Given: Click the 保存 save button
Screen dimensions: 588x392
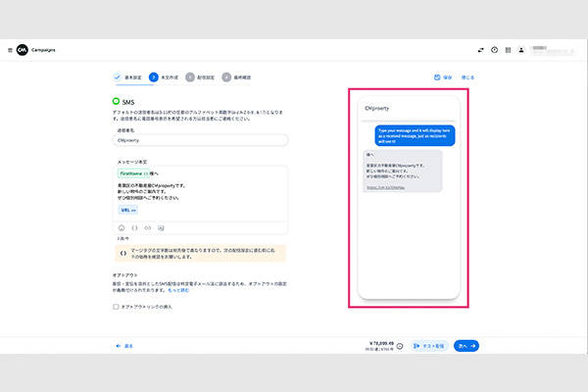Looking at the screenshot, I should pyautogui.click(x=443, y=76).
